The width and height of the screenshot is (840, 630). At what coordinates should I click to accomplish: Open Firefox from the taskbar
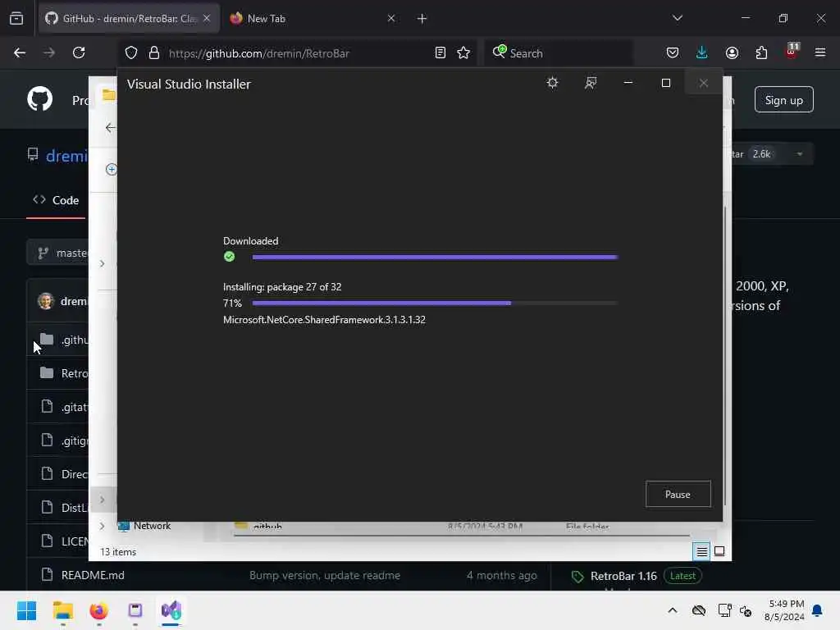click(99, 610)
